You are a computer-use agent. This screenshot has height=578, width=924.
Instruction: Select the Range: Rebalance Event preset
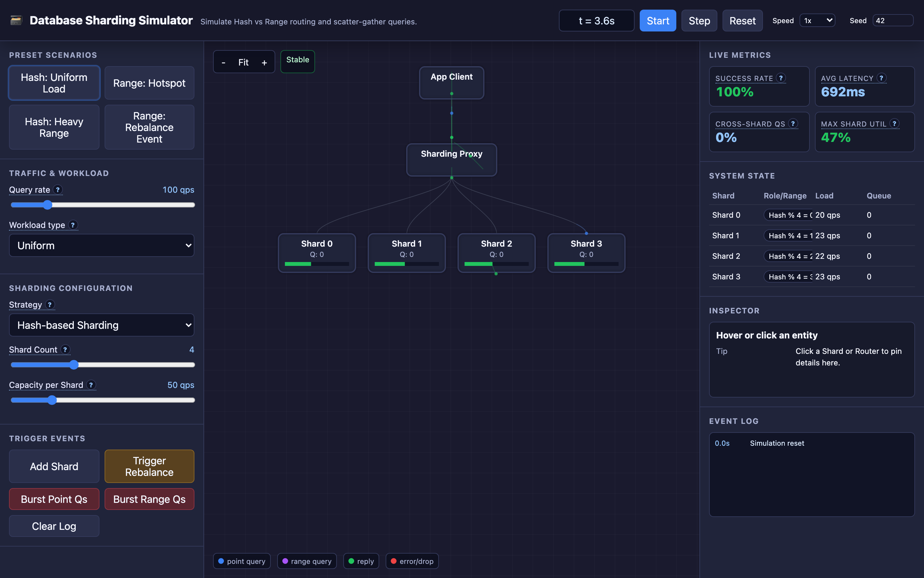[149, 127]
